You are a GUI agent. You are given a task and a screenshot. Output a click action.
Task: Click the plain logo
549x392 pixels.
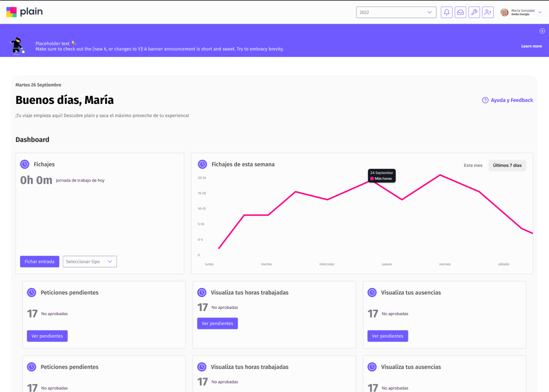click(x=24, y=12)
